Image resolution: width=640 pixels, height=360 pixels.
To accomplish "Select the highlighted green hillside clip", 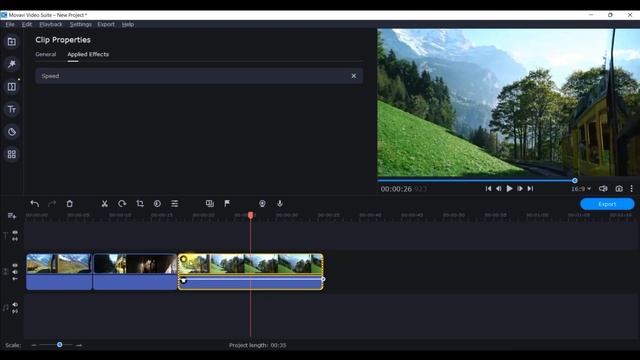I will [x=251, y=272].
